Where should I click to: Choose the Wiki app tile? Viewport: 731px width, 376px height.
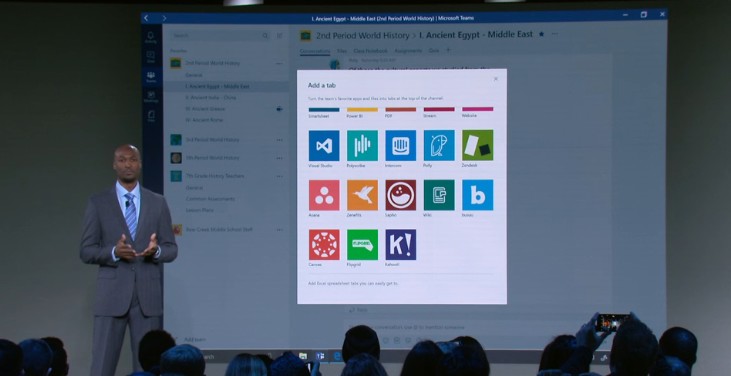[x=439, y=195]
